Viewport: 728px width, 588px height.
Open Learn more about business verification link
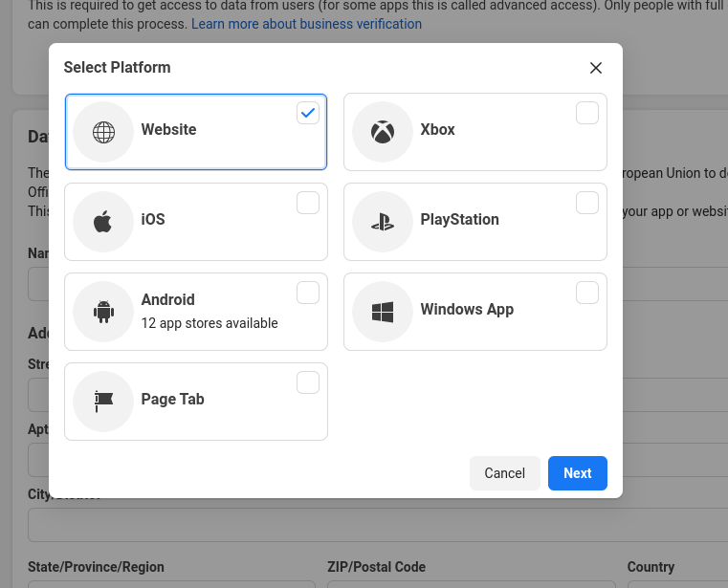(306, 24)
